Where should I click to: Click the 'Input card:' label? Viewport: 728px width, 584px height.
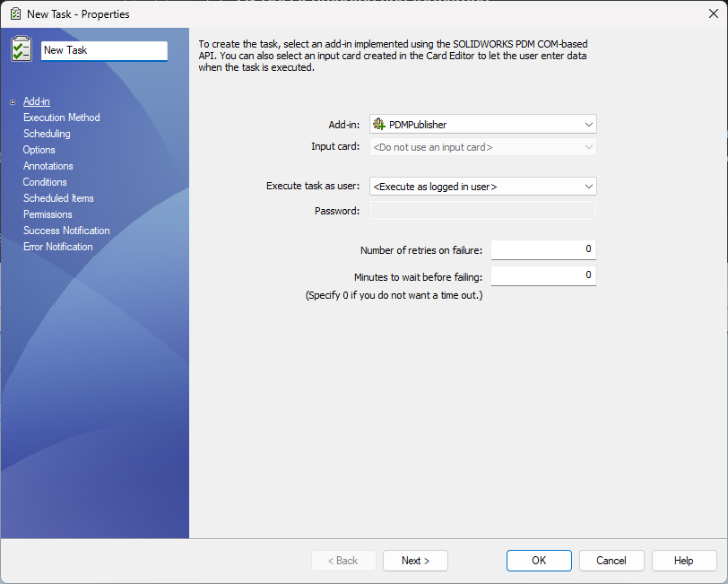335,146
